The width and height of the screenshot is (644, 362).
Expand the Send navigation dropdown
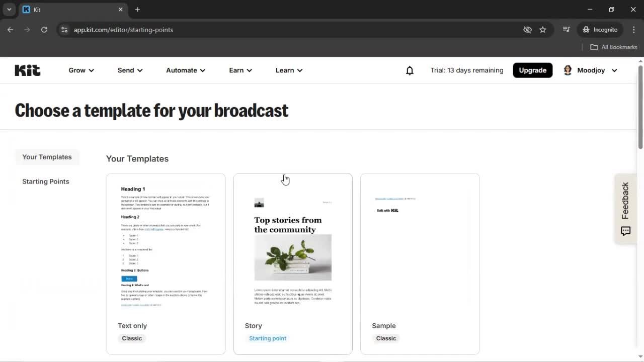tap(129, 70)
